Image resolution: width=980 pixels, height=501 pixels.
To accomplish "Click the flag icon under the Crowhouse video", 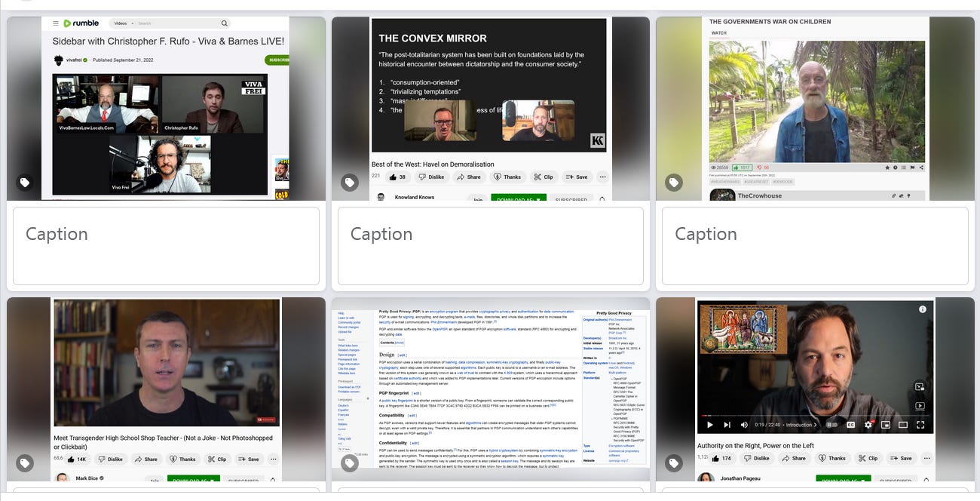I will tap(912, 168).
